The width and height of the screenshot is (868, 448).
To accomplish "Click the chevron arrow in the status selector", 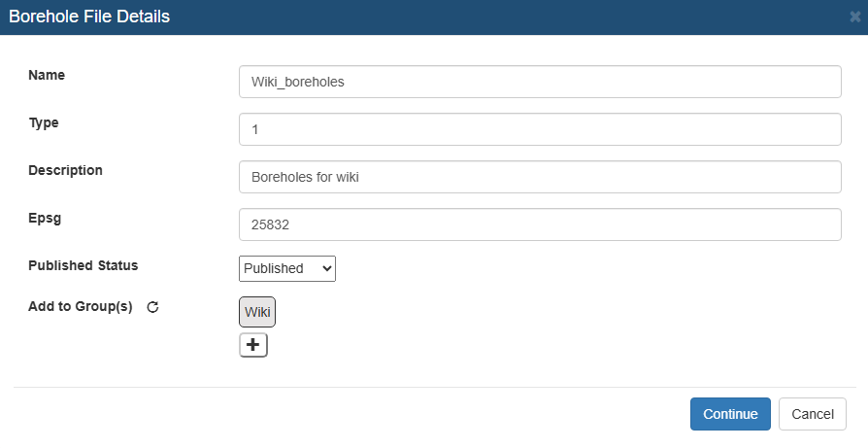I will pyautogui.click(x=326, y=268).
